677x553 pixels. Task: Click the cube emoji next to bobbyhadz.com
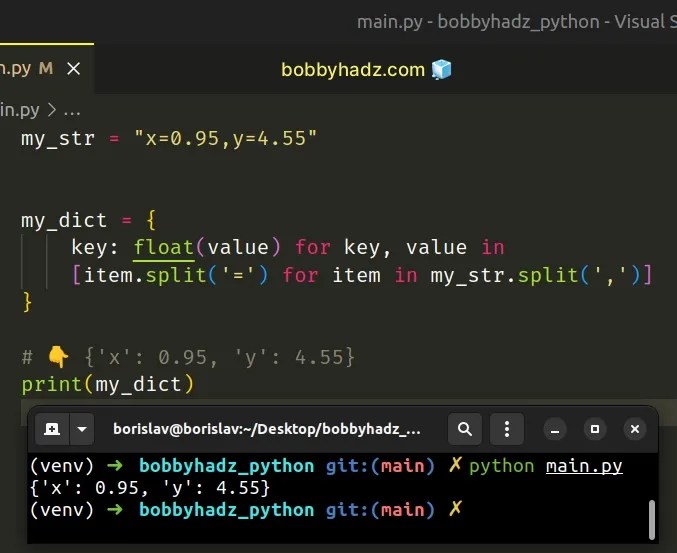click(441, 70)
